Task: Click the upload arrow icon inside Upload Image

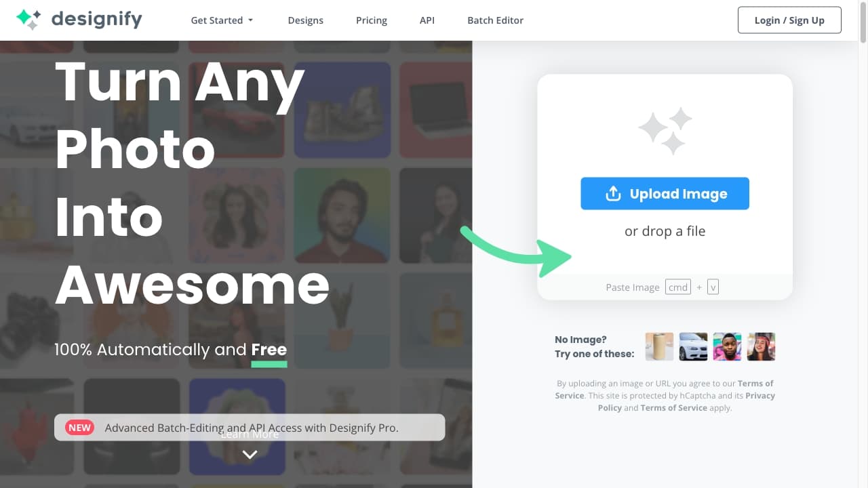Action: click(x=613, y=193)
